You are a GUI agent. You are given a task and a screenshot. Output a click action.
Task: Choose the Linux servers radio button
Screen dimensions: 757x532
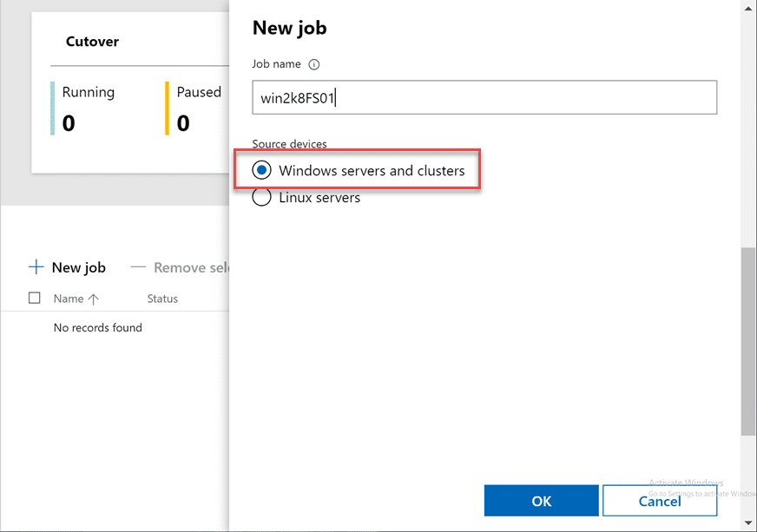(262, 197)
